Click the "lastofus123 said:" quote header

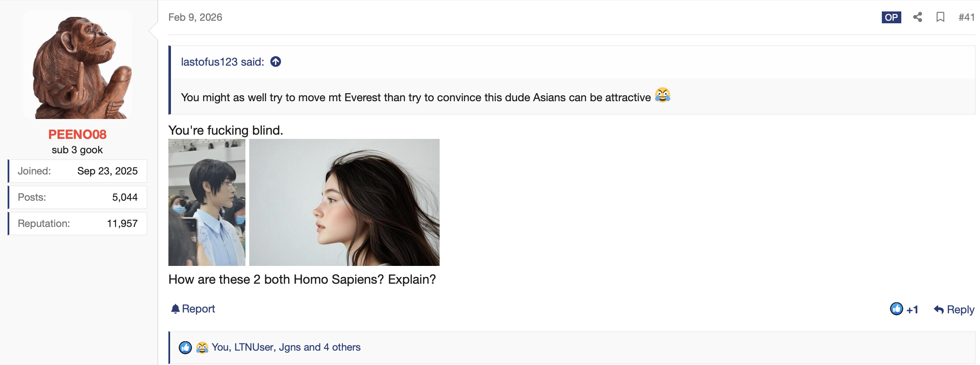223,62
